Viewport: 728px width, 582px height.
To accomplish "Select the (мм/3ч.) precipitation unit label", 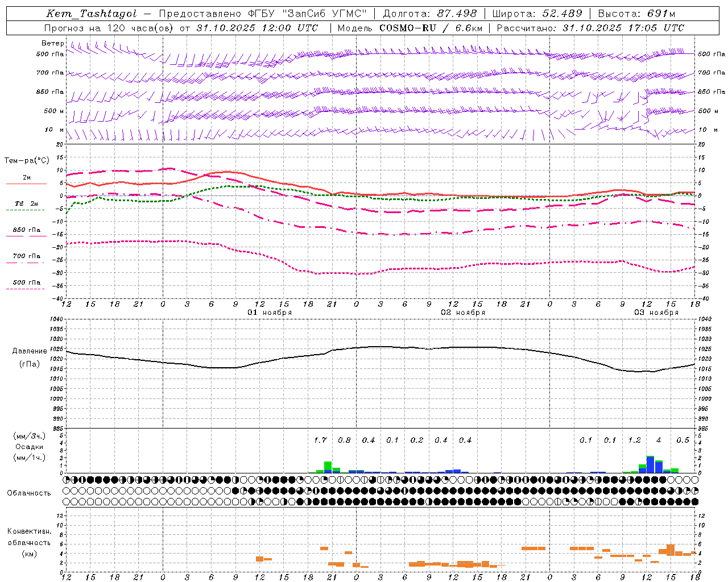I will (30, 436).
